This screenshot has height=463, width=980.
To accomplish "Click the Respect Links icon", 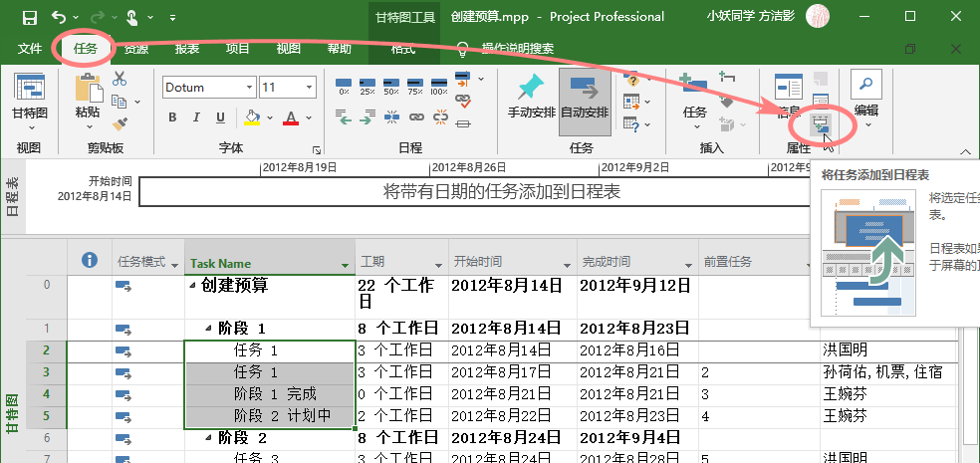I will click(462, 100).
